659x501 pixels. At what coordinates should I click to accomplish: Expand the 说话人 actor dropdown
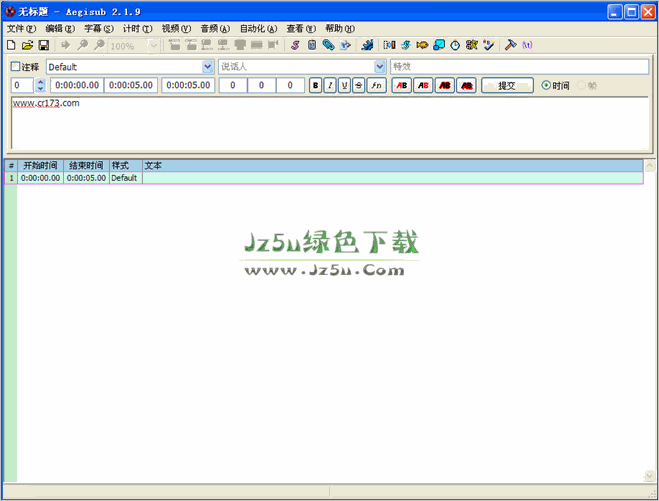[380, 67]
